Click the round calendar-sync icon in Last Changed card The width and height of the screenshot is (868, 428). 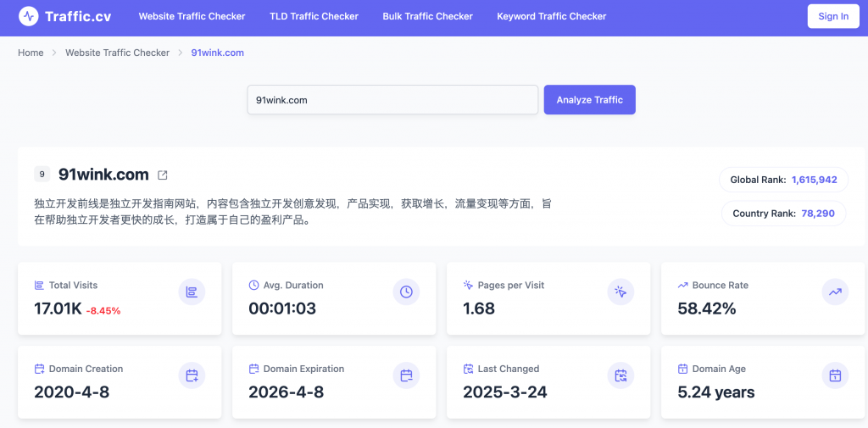(620, 375)
